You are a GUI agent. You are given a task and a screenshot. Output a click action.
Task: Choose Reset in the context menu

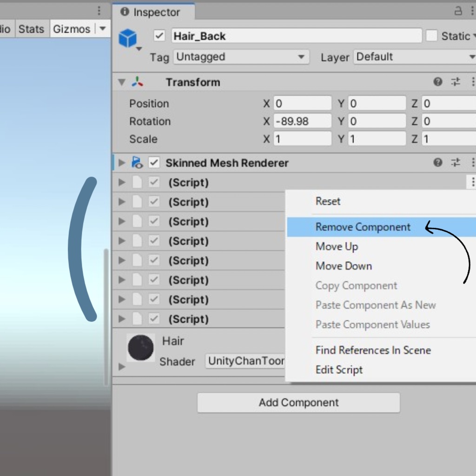(328, 201)
